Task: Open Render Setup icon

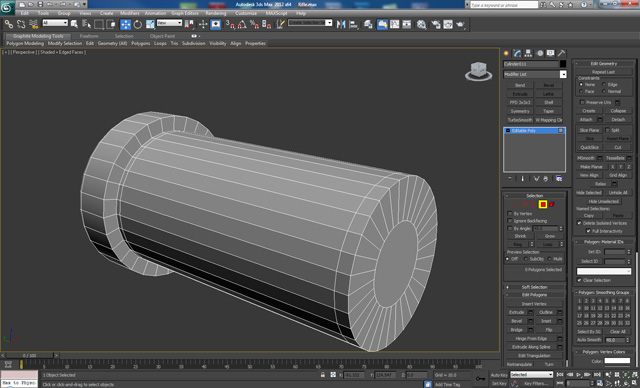Action: [436, 24]
